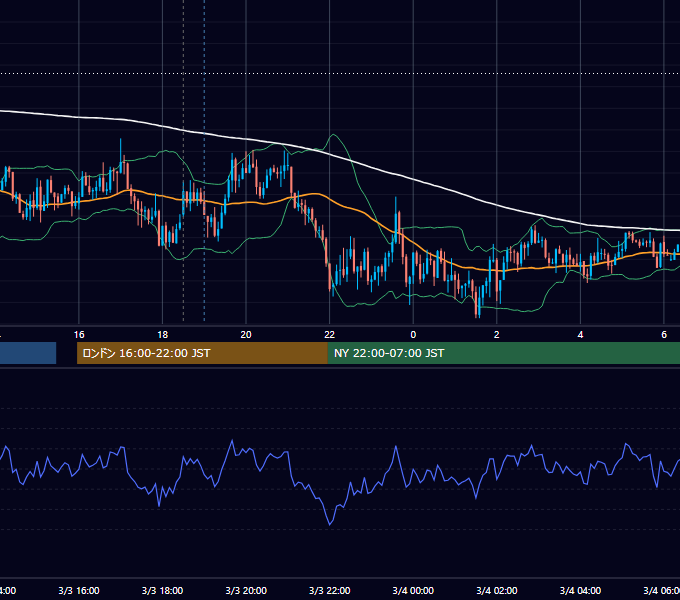Click the 3/4 02:00 date label

pyautogui.click(x=497, y=590)
